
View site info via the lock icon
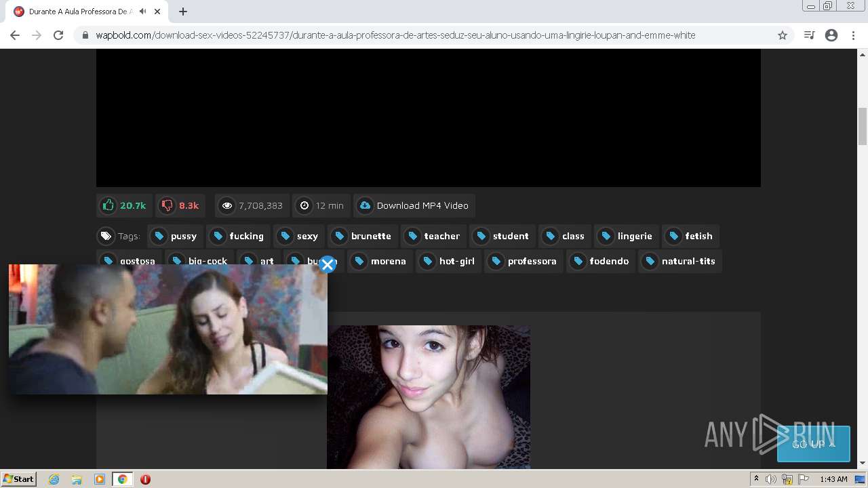point(85,35)
